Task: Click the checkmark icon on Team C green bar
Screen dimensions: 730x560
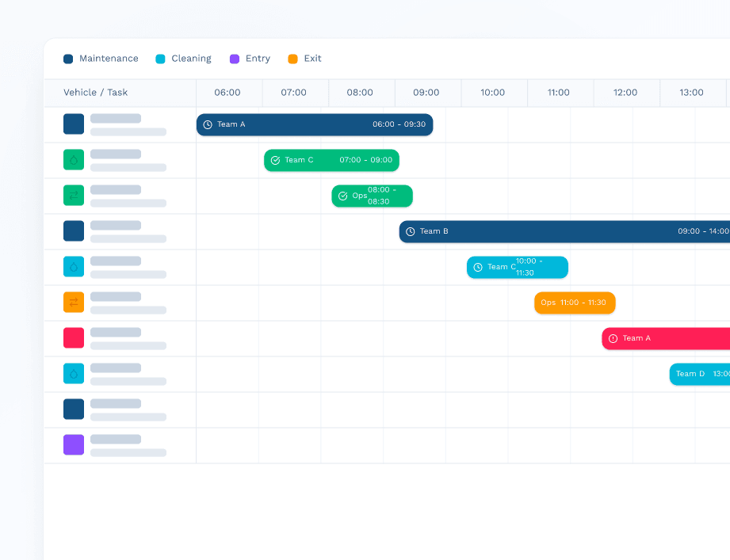Action: click(x=275, y=160)
